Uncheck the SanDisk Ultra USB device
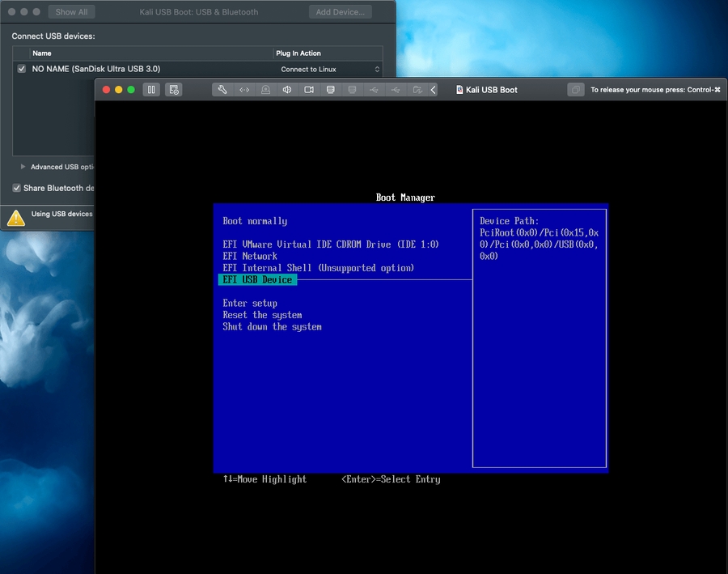 pyautogui.click(x=22, y=70)
